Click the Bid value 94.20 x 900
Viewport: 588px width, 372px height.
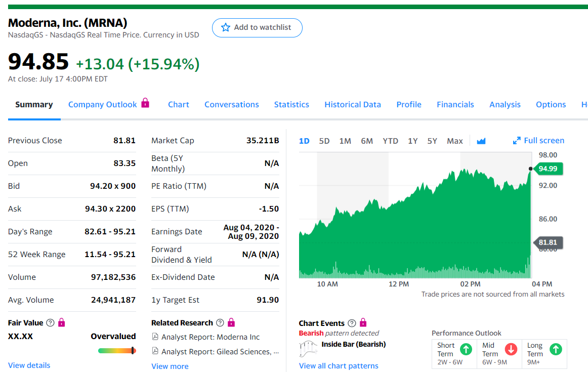click(x=113, y=186)
